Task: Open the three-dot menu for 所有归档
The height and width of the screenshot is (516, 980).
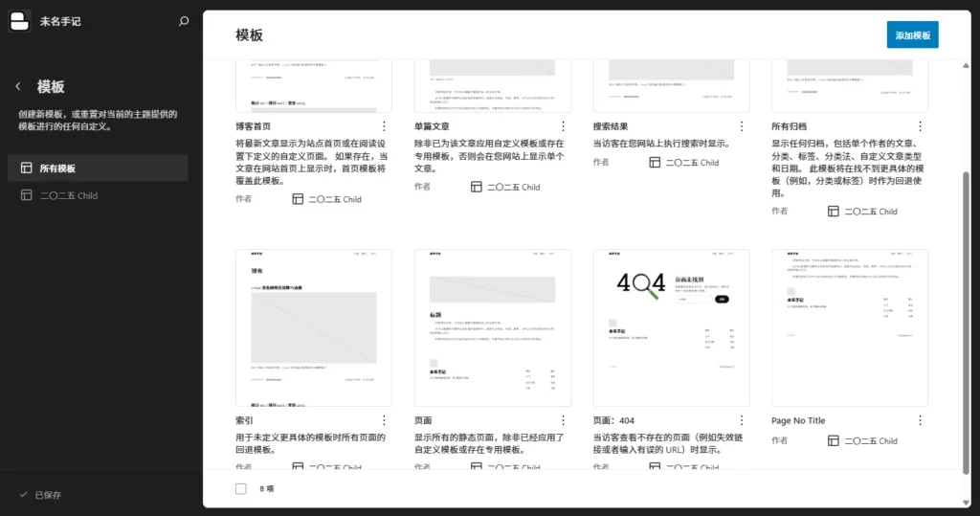Action: point(921,126)
